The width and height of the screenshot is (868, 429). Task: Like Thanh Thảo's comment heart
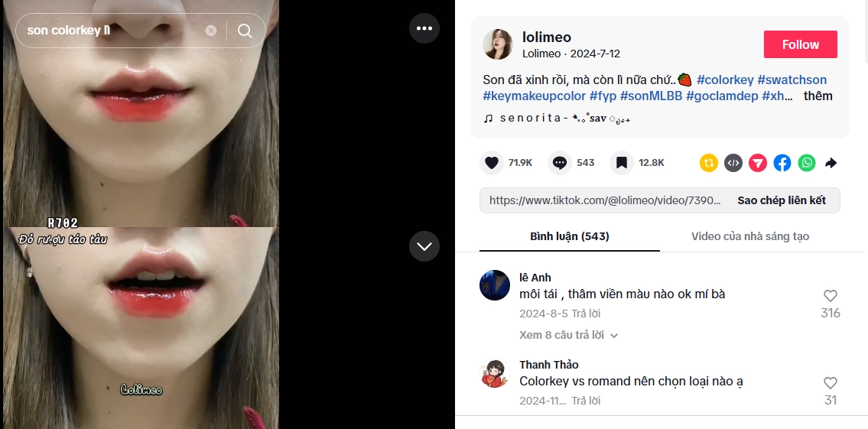(x=831, y=383)
